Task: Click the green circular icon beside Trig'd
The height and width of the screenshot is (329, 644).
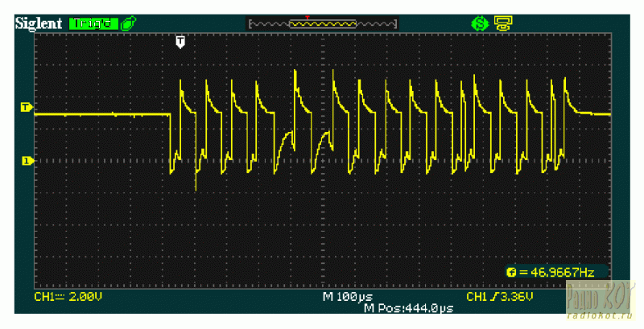Action: tap(127, 23)
